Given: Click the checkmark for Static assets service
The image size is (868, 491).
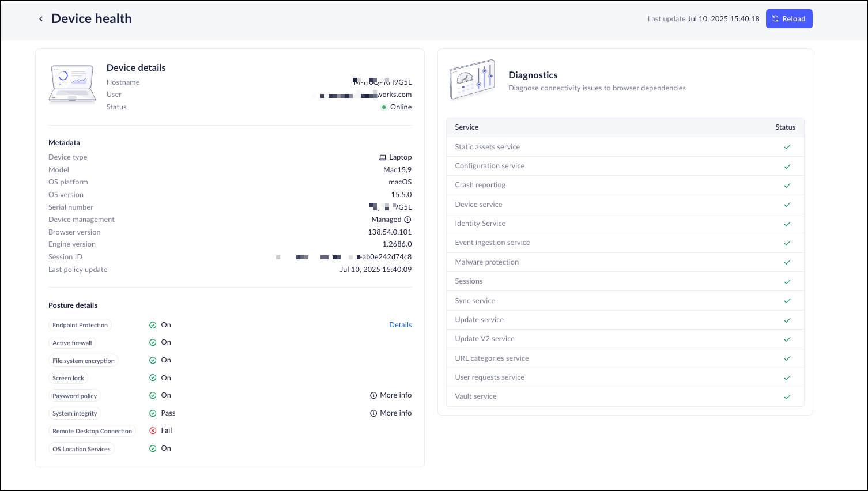Looking at the screenshot, I should tap(787, 147).
